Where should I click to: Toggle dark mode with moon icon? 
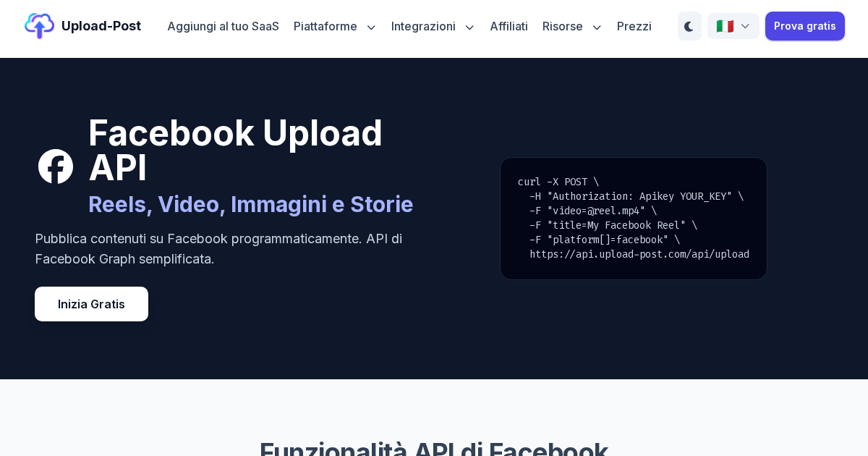689,26
